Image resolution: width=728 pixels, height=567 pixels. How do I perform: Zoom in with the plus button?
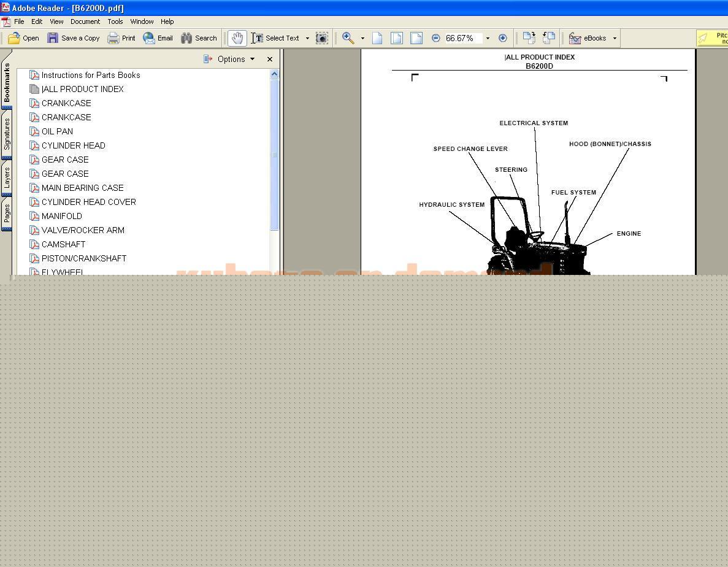[x=502, y=38]
